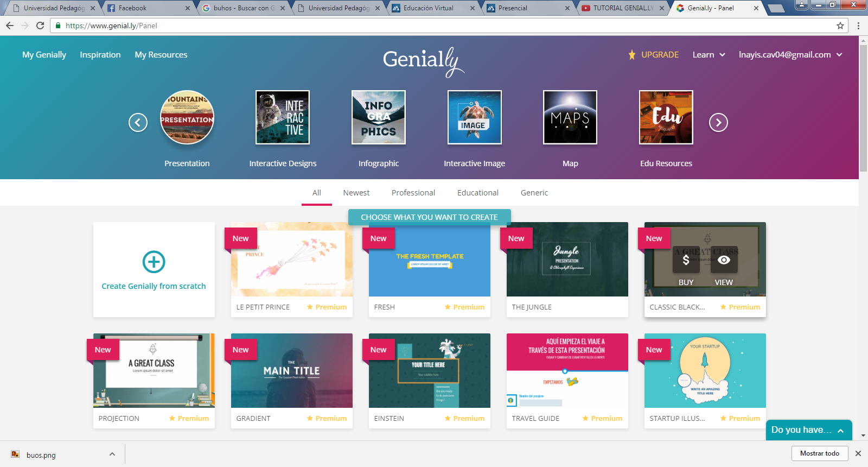Select the All template filter tab

[x=317, y=193]
